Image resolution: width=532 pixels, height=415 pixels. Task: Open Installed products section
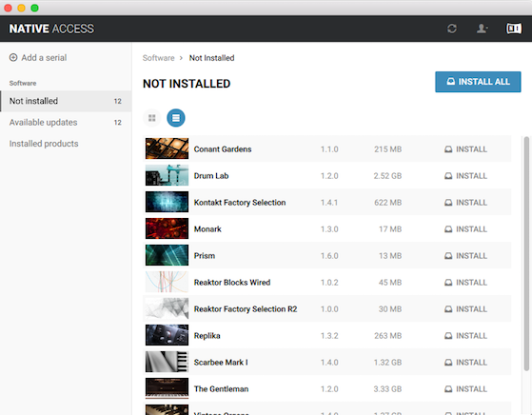(x=66, y=144)
